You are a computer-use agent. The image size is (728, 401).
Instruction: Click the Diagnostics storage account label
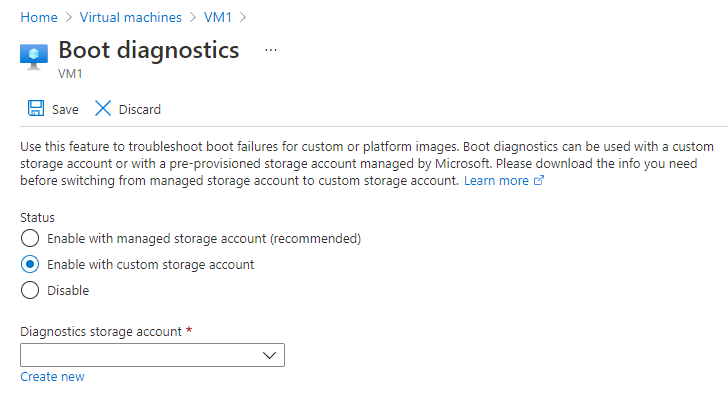point(101,331)
